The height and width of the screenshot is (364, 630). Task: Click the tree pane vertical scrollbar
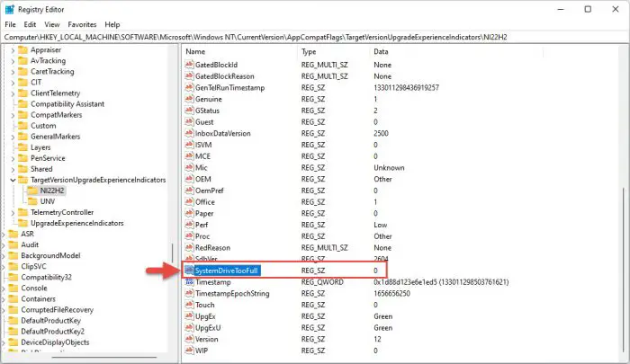173,253
